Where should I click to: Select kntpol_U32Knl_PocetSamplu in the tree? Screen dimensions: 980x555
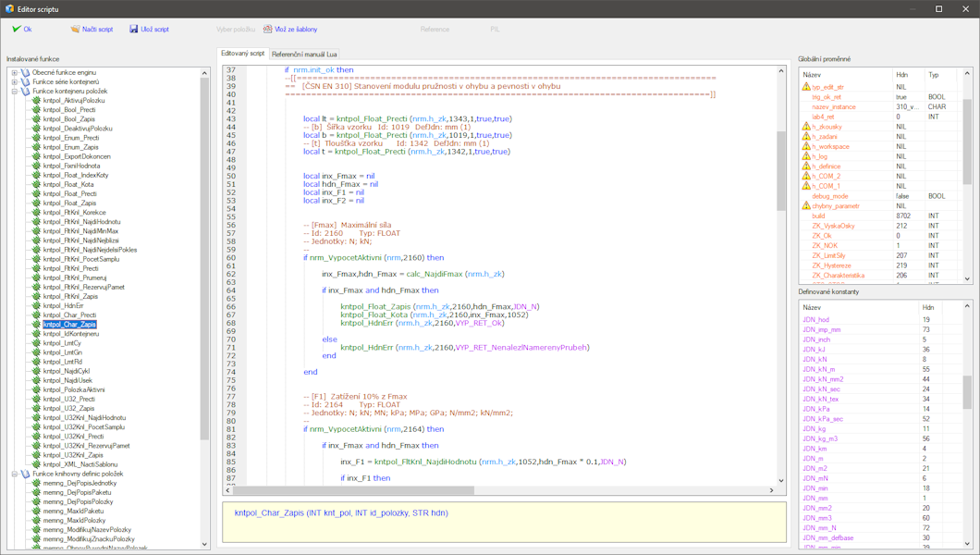click(x=84, y=426)
